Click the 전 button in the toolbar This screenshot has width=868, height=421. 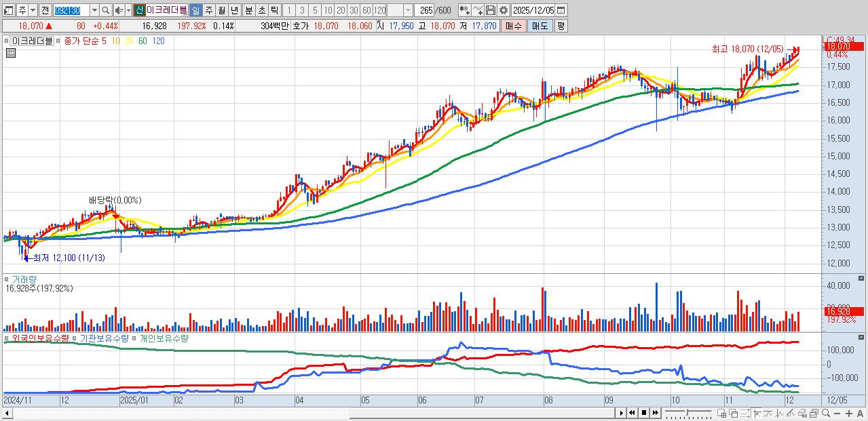[x=45, y=10]
